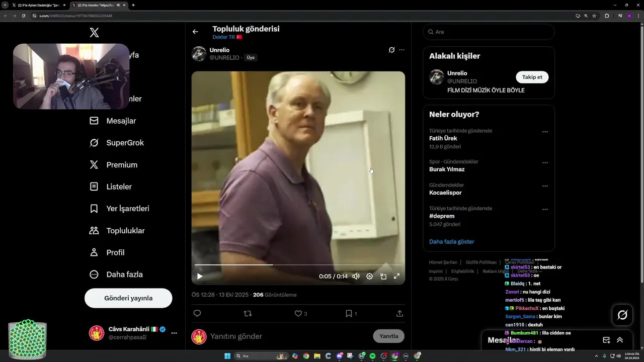The image size is (644, 362).
Task: Open more options for Burak Yılmaz trend
Action: click(x=545, y=163)
